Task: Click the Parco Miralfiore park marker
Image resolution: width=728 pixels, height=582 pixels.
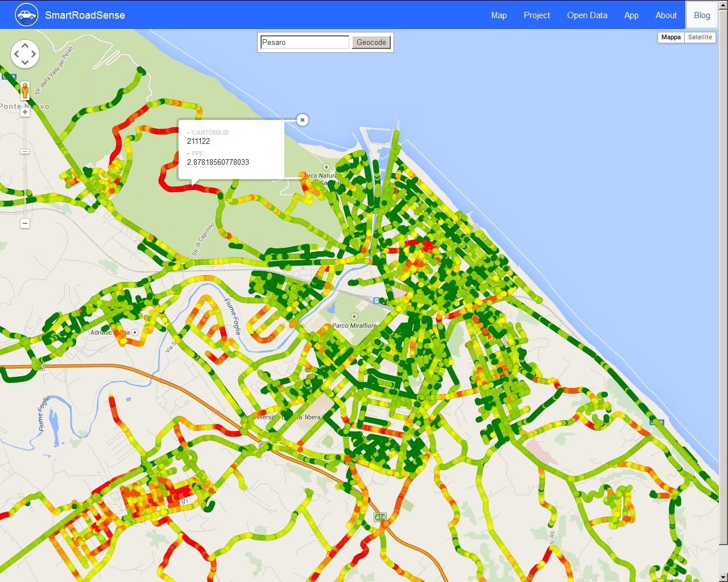Action: coord(354,317)
